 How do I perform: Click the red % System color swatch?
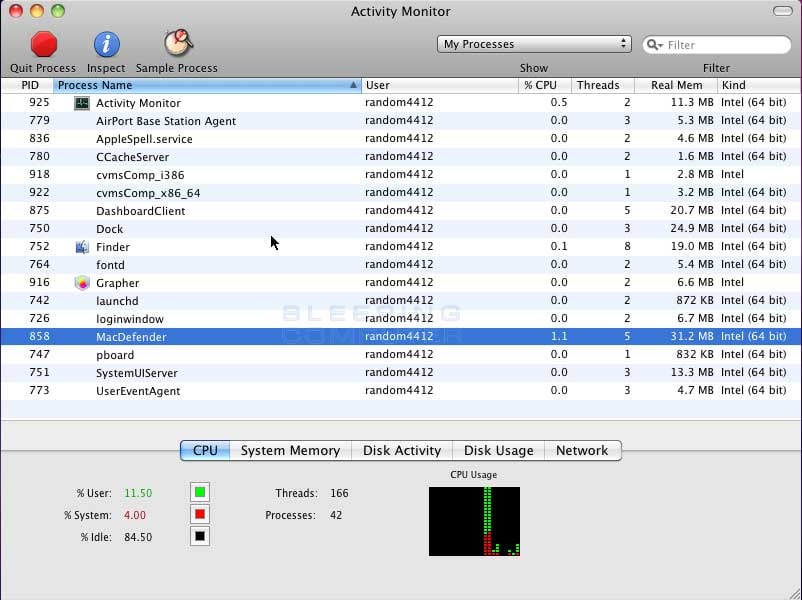pyautogui.click(x=200, y=514)
